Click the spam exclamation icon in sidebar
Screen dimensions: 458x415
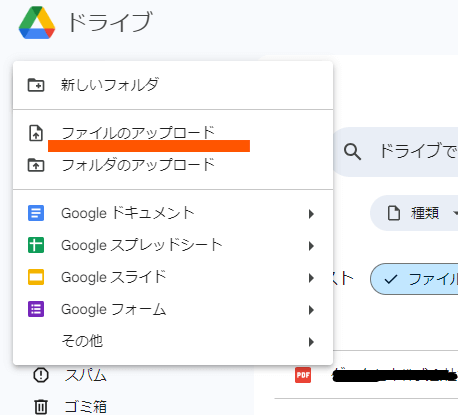41,375
